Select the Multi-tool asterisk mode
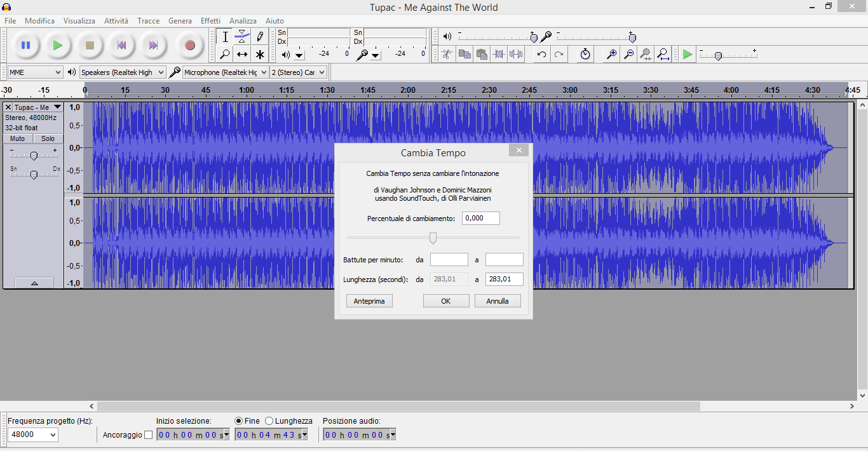The image size is (868, 451). tap(259, 55)
